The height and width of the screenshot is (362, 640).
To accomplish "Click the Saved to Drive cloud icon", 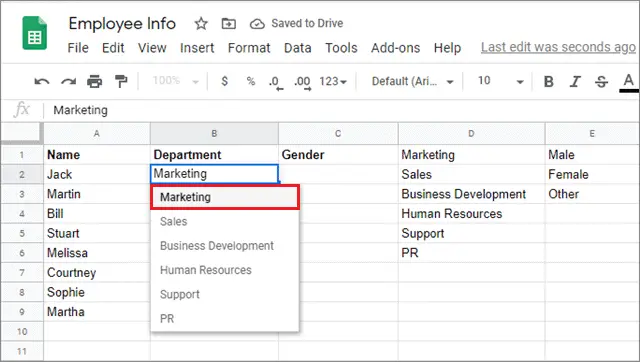I will pyautogui.click(x=257, y=24).
